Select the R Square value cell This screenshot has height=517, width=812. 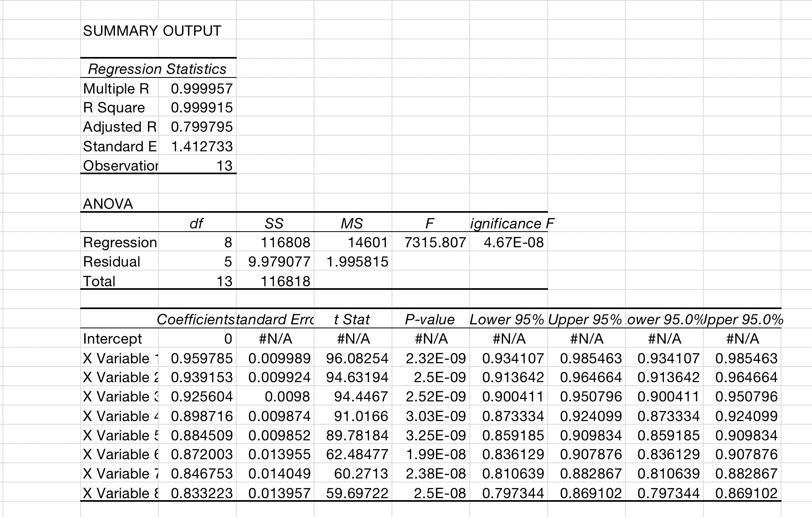pyautogui.click(x=201, y=108)
